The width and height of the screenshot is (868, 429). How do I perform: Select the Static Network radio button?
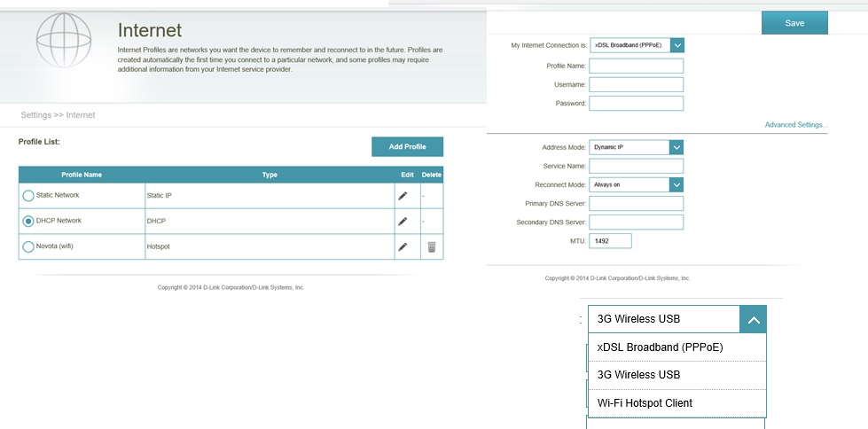(x=27, y=196)
